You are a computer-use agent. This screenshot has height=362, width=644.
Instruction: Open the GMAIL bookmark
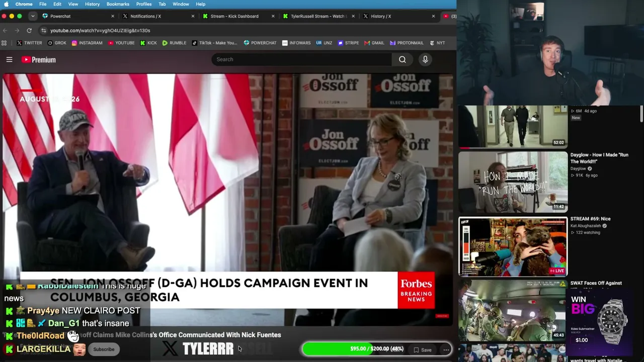[374, 43]
